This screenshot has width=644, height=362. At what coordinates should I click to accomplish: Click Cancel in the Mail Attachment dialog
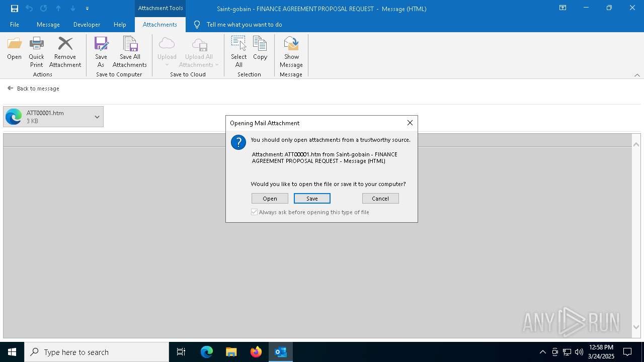(380, 199)
